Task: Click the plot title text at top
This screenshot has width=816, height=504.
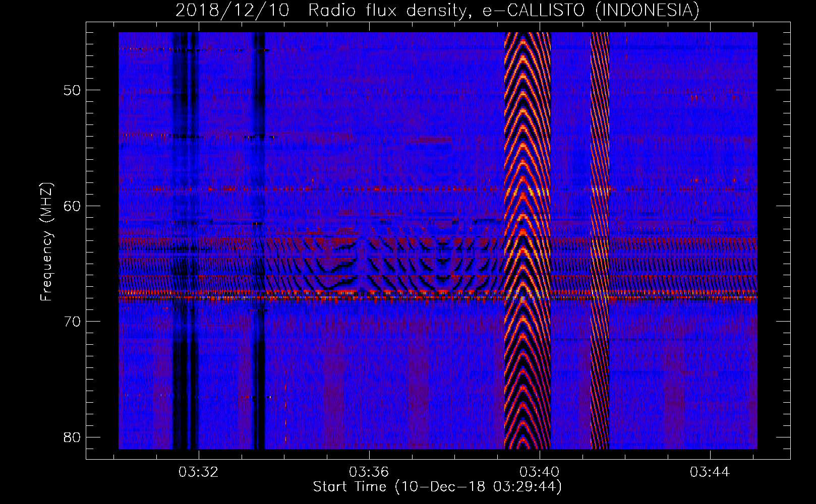Action: tap(437, 10)
